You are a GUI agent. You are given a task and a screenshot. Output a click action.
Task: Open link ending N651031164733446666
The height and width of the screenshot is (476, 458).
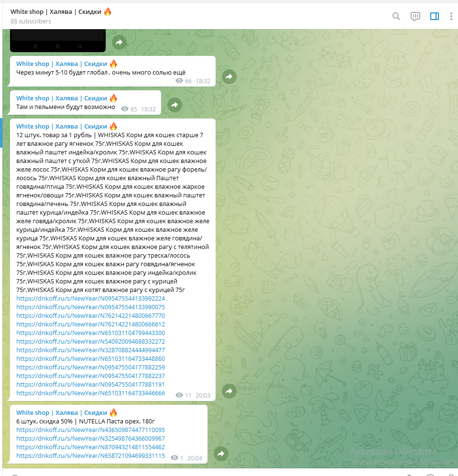(x=90, y=393)
